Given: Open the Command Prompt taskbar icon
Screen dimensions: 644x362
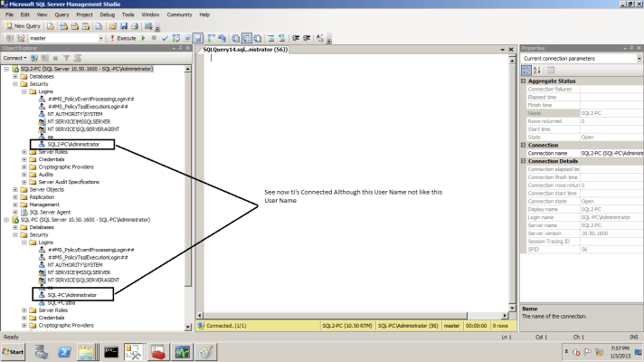Looking at the screenshot, I should (x=111, y=352).
